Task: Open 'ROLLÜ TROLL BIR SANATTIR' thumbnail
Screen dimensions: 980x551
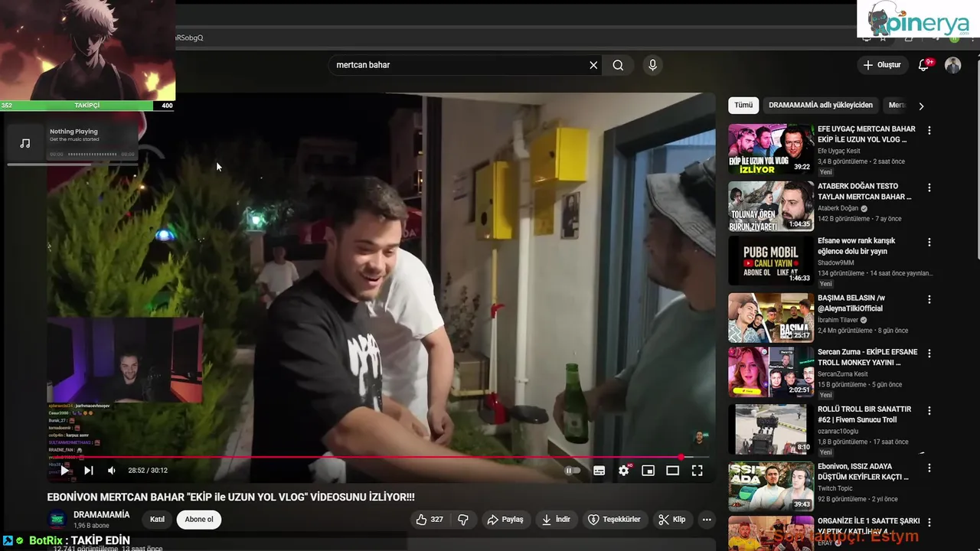Action: pos(771,429)
